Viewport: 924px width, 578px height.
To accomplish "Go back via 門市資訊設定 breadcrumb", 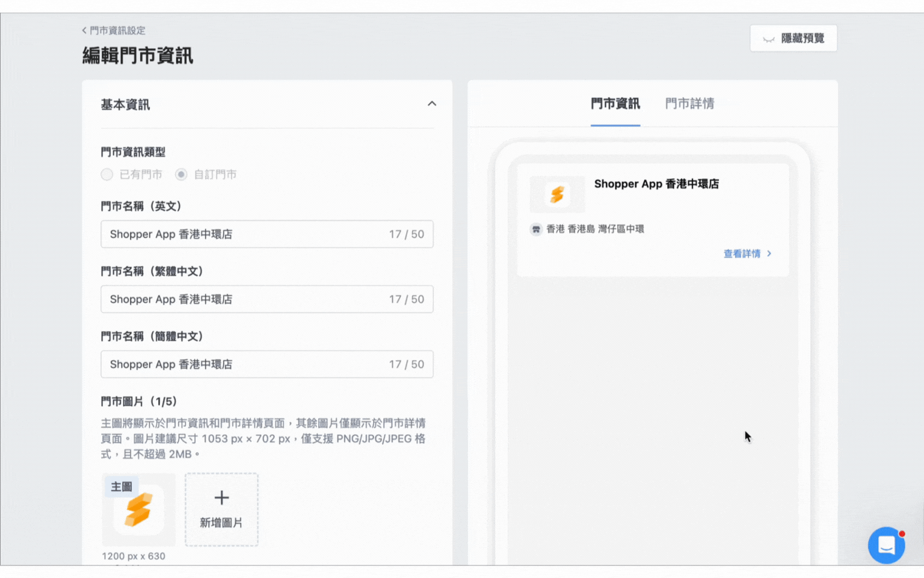I will point(117,30).
